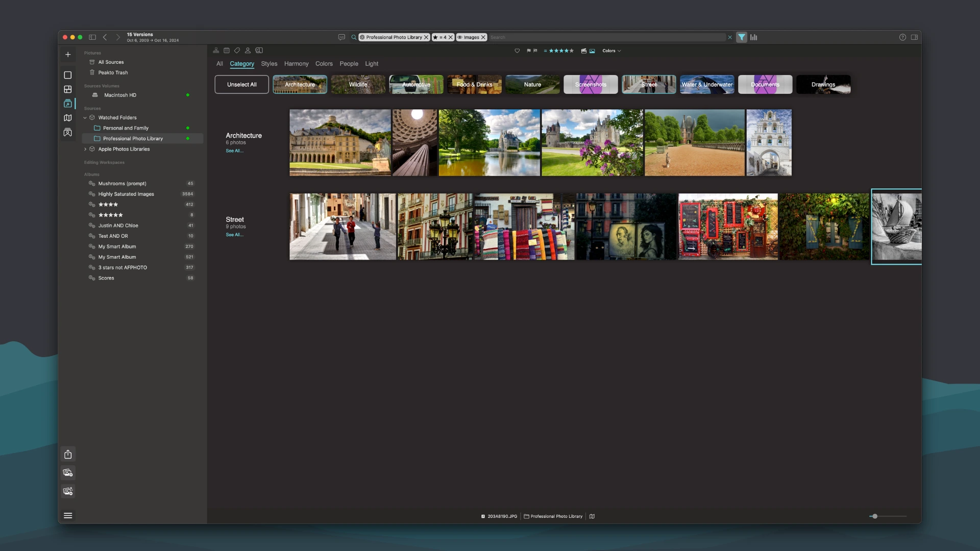Select the filter icon in the toolbar
The image size is (980, 551).
[742, 37]
